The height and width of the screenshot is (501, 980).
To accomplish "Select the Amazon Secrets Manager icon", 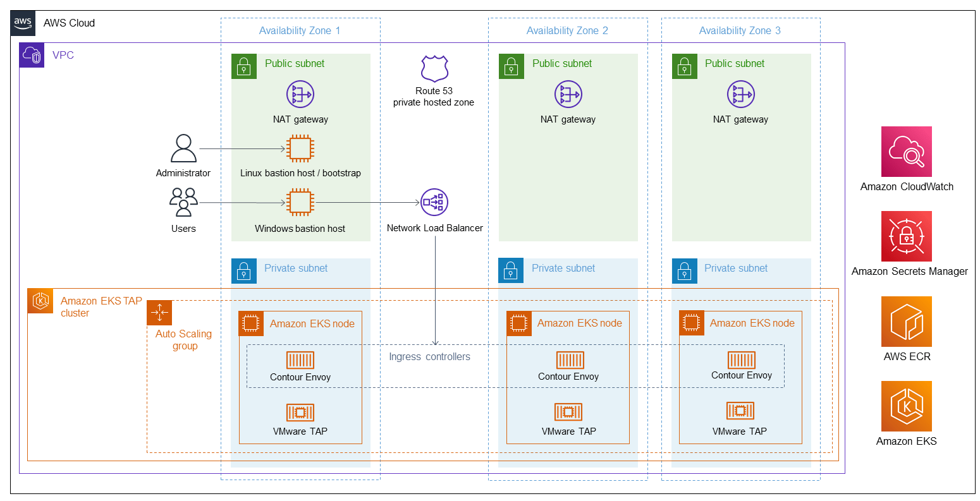I will (906, 236).
